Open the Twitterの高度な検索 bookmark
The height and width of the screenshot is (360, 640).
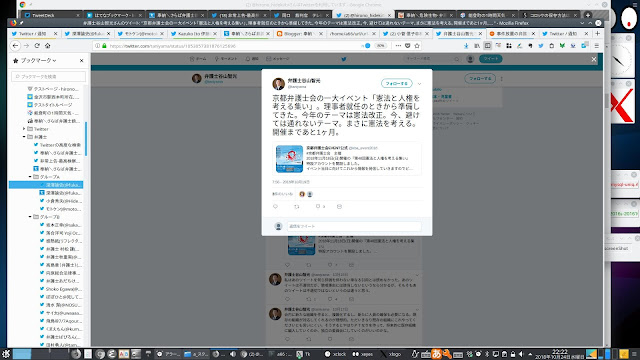pos(57,145)
